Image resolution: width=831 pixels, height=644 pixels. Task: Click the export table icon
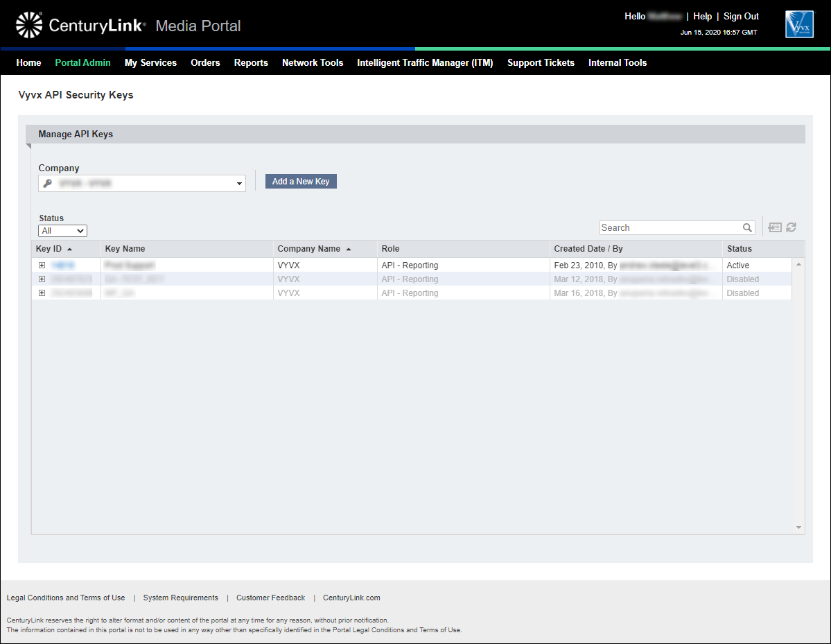775,227
